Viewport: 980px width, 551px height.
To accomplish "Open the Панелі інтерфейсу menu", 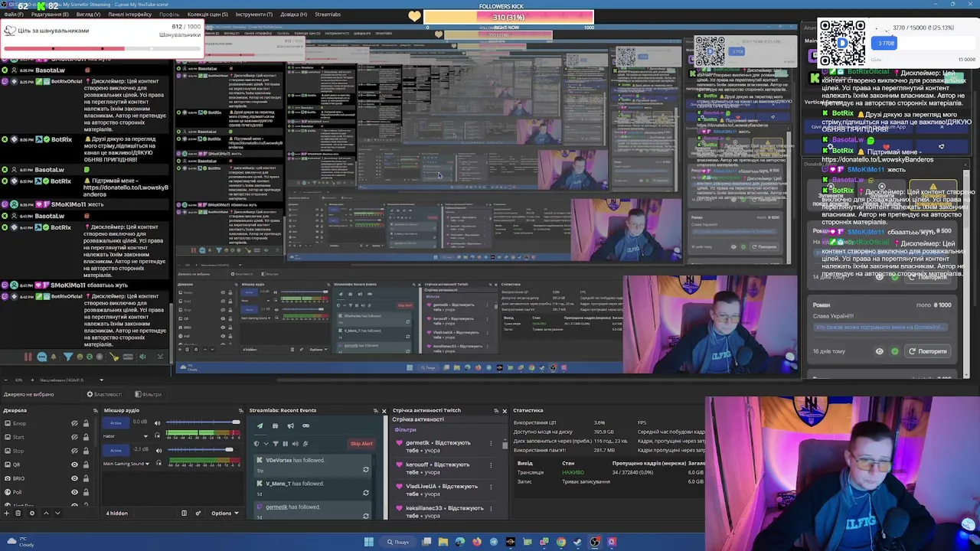I will coord(129,15).
